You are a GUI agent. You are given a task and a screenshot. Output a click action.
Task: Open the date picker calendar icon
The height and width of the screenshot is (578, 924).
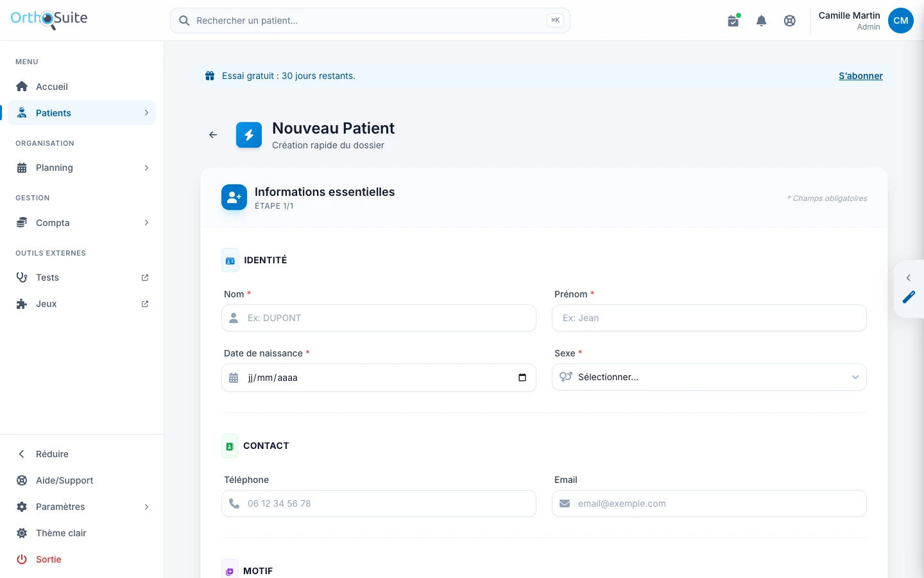tap(522, 378)
